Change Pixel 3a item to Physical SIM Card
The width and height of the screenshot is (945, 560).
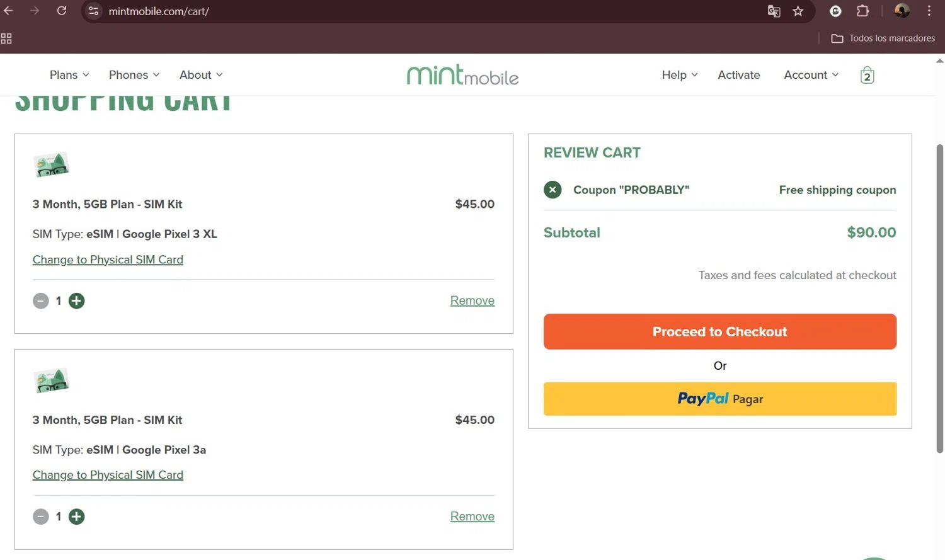pyautogui.click(x=108, y=475)
